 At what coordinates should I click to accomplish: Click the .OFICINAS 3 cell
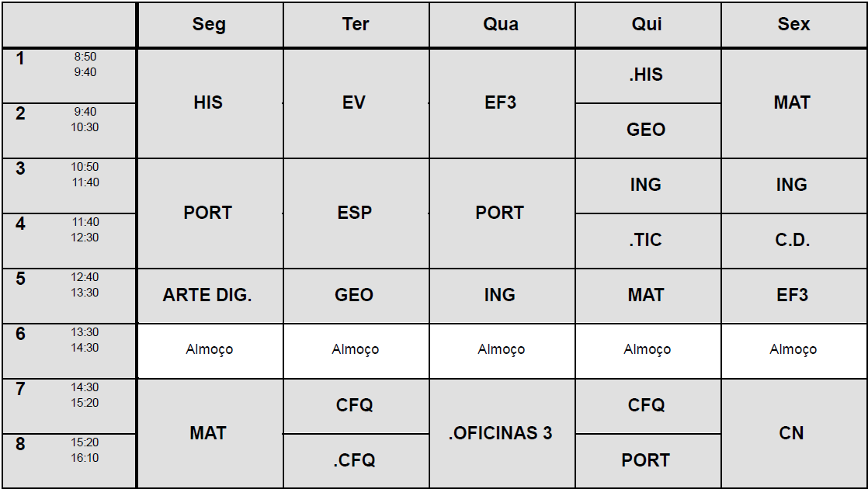coord(501,432)
